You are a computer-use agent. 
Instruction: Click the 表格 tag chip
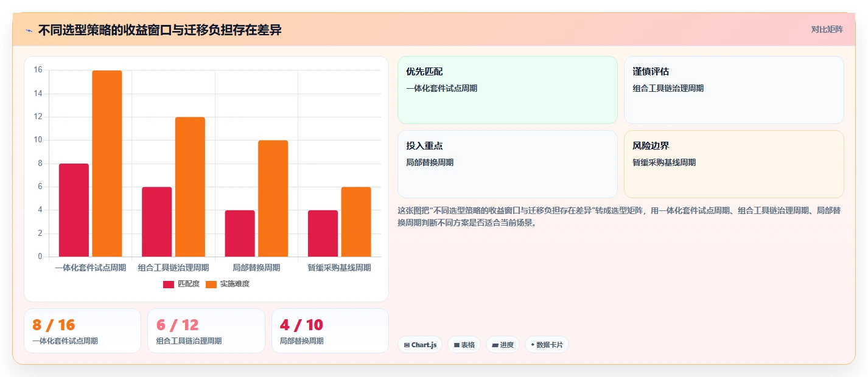click(464, 345)
